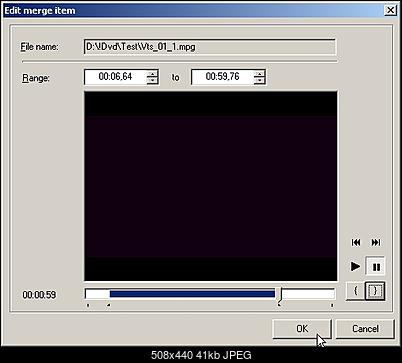402x363 pixels.
Task: Close the Edit merge item window
Action: [390, 10]
